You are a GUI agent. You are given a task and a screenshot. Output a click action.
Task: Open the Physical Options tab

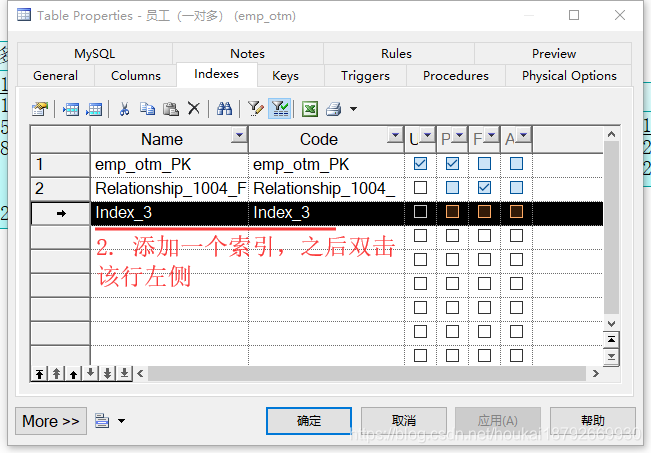(569, 76)
